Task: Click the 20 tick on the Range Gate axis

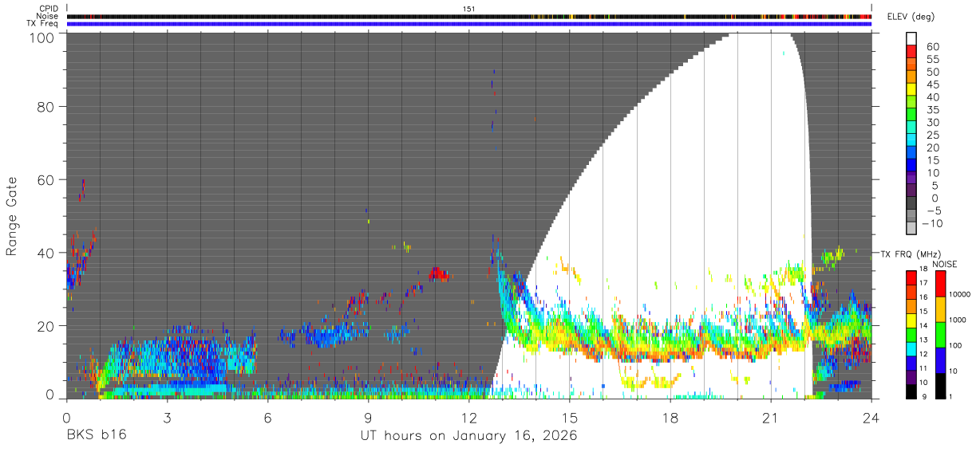Action: point(46,325)
